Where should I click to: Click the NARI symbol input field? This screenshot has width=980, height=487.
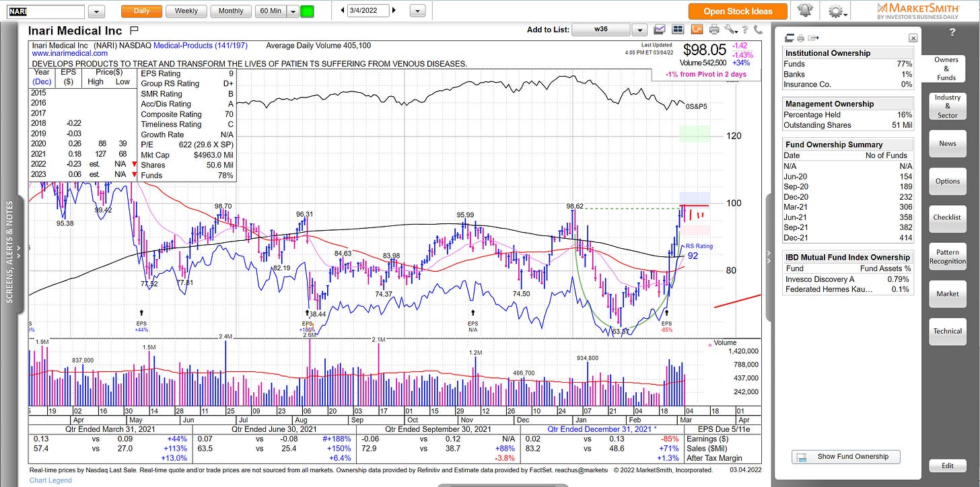pyautogui.click(x=46, y=11)
